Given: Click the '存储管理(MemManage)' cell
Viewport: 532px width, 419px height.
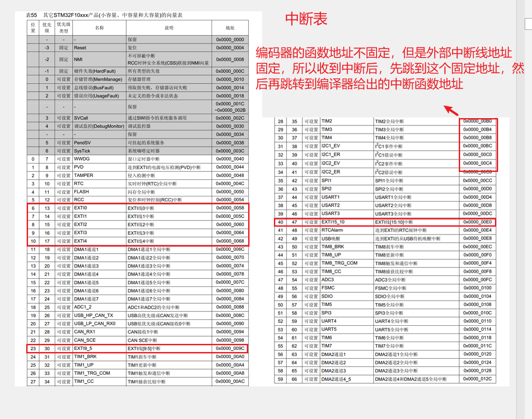Looking at the screenshot, I should [x=99, y=80].
